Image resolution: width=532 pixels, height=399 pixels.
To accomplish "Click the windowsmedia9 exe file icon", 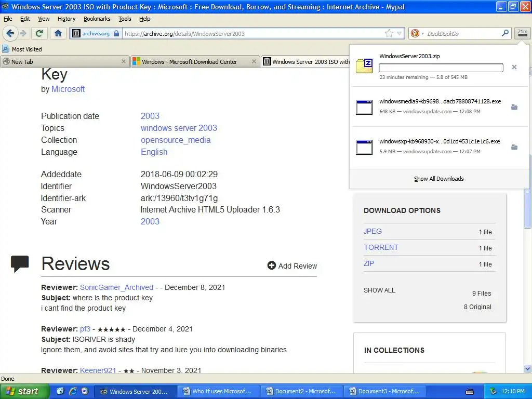I will click(x=364, y=107).
